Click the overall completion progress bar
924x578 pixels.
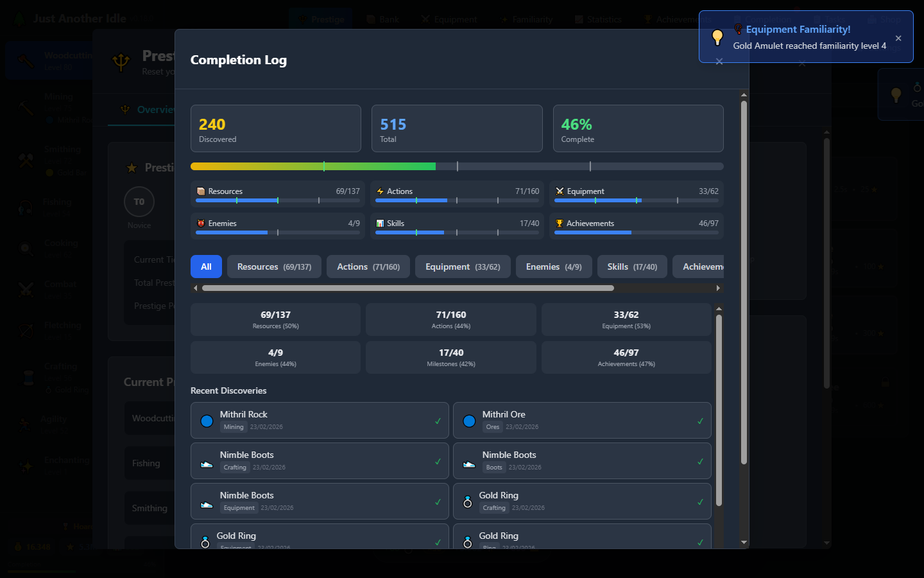[x=457, y=166]
